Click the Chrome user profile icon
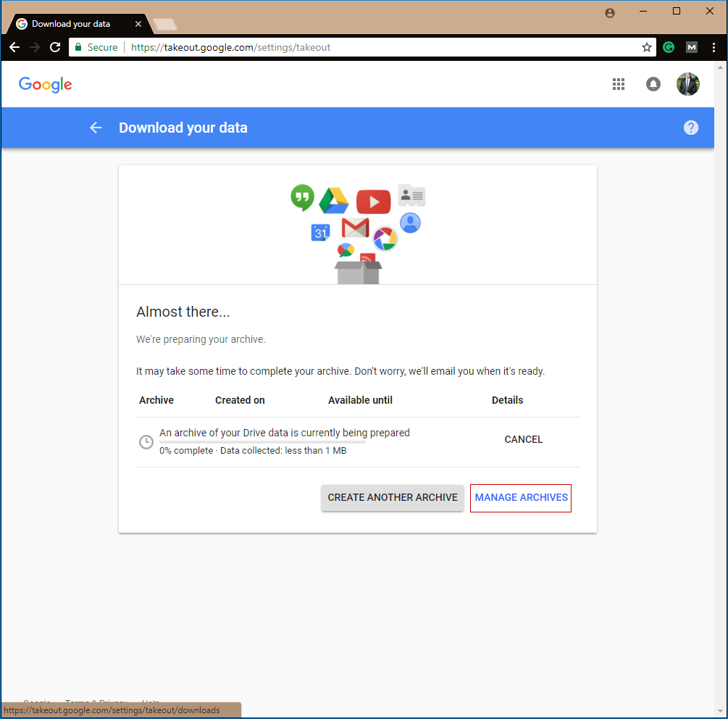728x719 pixels. (x=610, y=13)
